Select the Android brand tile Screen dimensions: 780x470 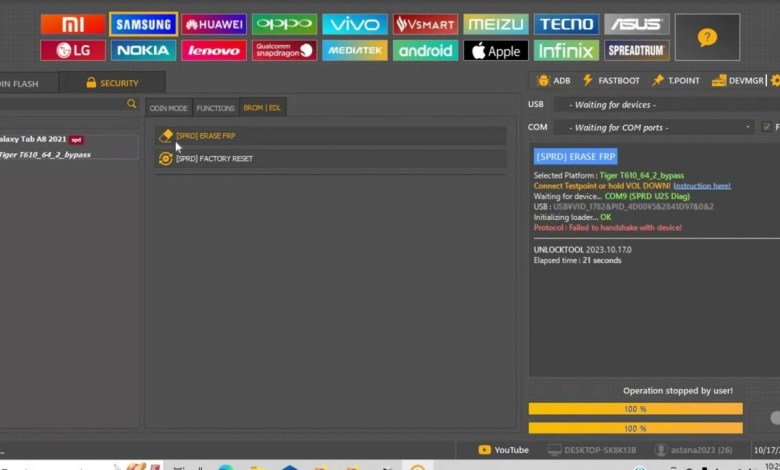pyautogui.click(x=425, y=50)
